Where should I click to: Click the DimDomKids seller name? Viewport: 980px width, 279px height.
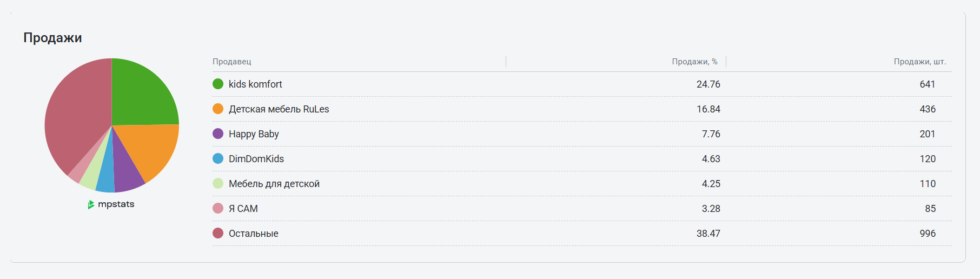[256, 159]
